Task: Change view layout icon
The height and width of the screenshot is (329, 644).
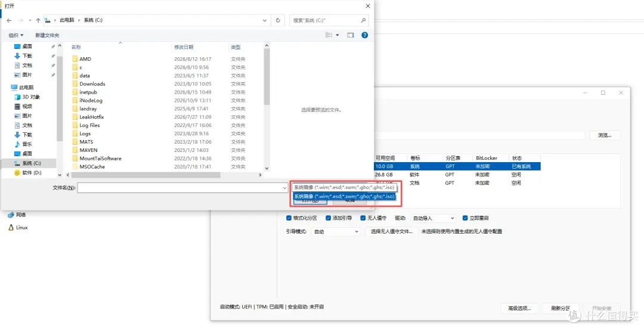Action: coord(329,35)
